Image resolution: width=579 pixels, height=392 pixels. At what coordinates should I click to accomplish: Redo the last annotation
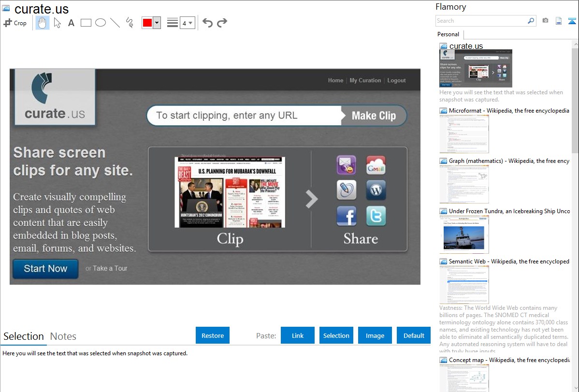point(222,23)
